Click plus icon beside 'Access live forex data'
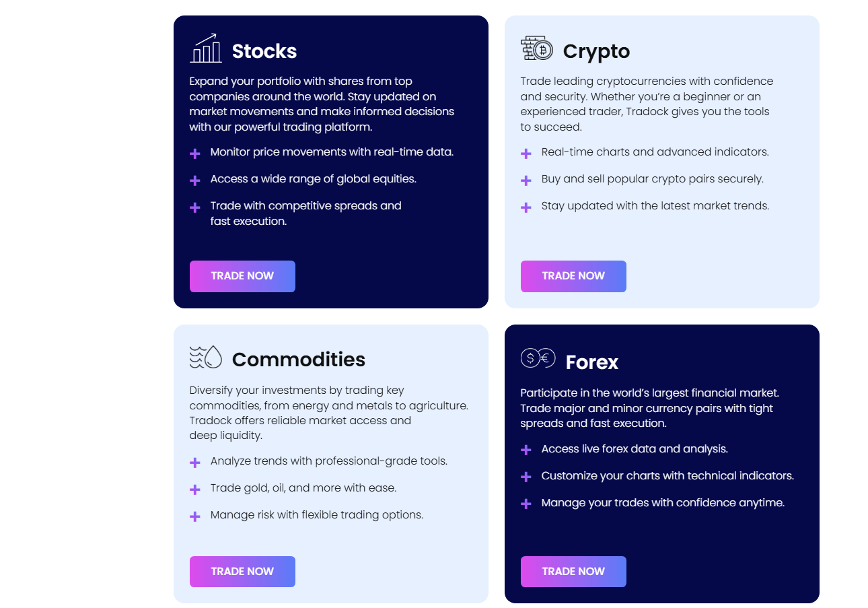Viewport: 868px width, 608px height. (526, 450)
